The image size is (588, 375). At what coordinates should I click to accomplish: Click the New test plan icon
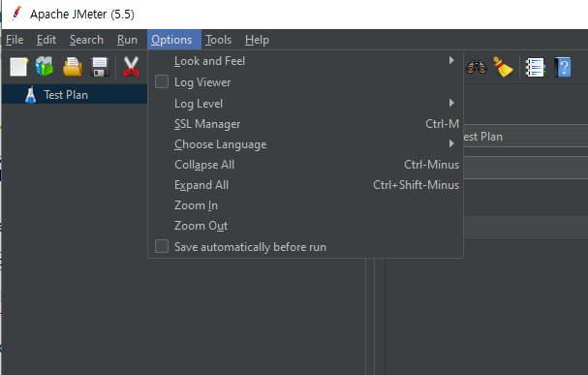[x=18, y=67]
